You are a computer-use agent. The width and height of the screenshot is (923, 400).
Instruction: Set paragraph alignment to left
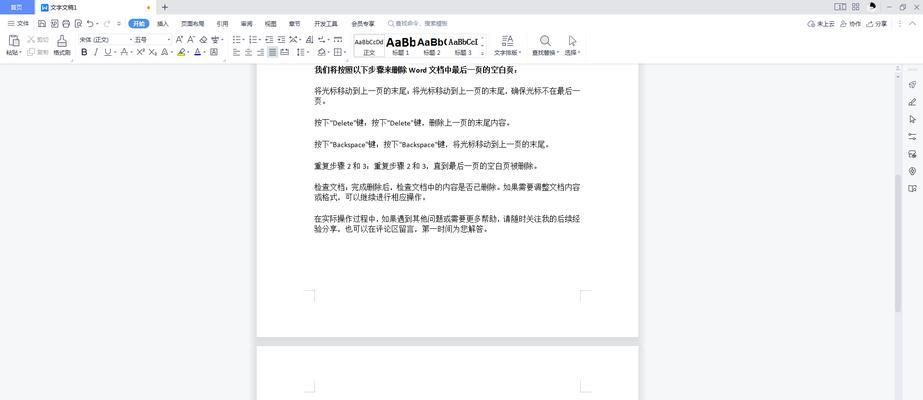pos(236,52)
